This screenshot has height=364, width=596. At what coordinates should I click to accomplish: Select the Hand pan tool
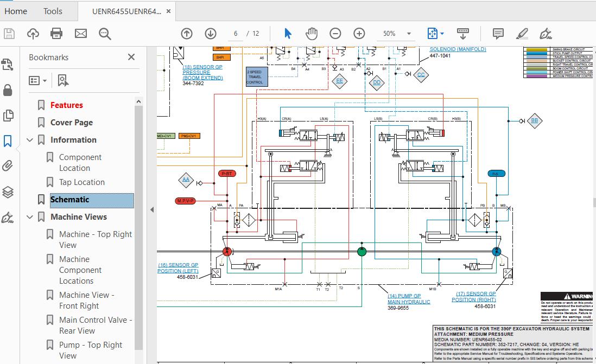[312, 34]
